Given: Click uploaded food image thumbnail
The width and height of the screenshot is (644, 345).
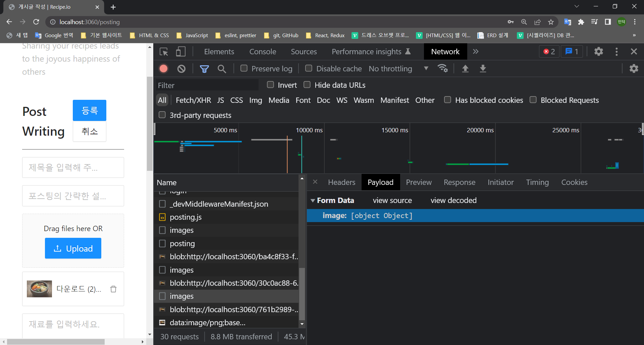Looking at the screenshot, I should (x=39, y=289).
